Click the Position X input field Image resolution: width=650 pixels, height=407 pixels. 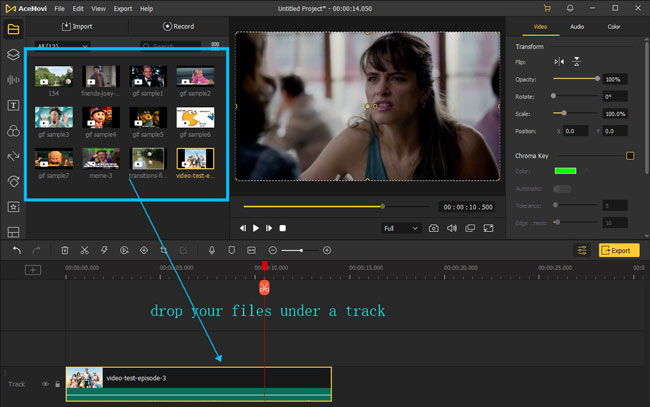click(x=576, y=131)
